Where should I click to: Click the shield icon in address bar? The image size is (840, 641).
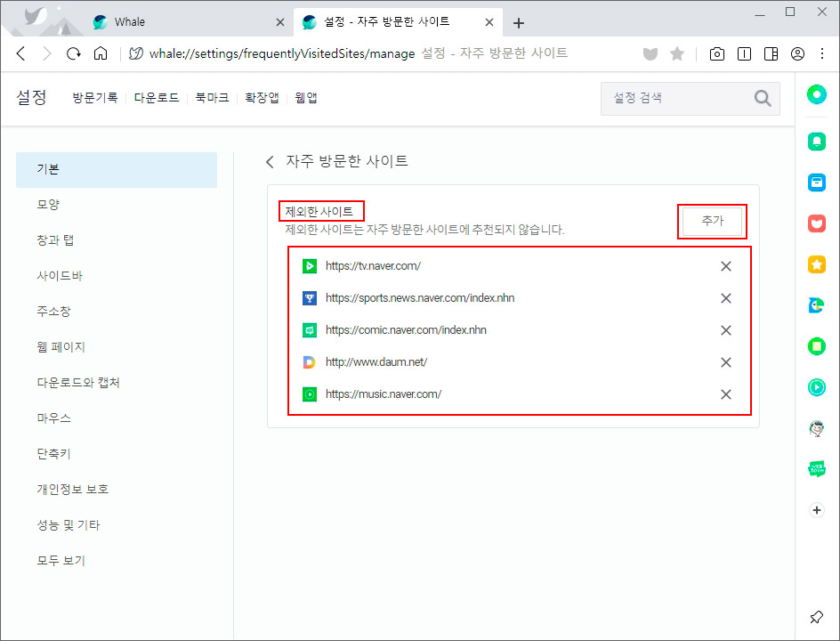click(x=650, y=53)
